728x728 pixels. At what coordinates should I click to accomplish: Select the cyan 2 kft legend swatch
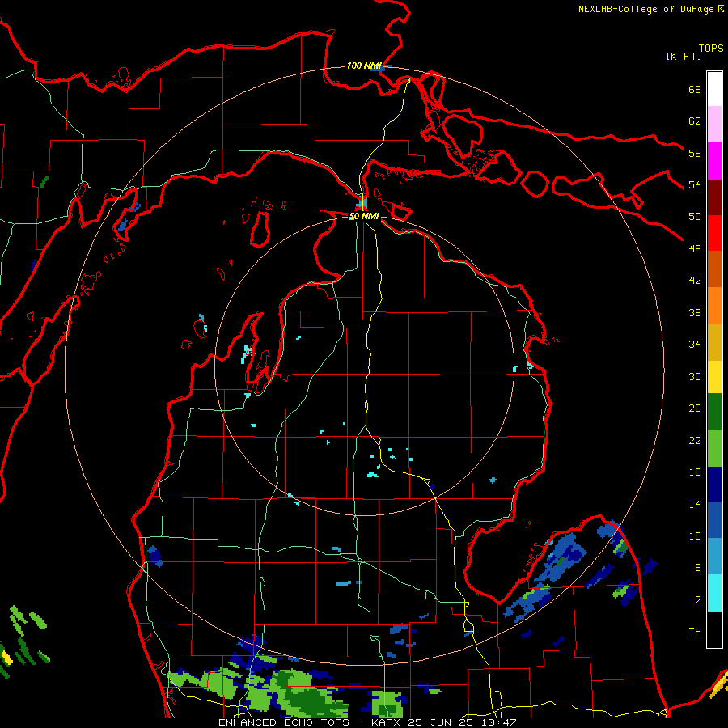coord(714,593)
